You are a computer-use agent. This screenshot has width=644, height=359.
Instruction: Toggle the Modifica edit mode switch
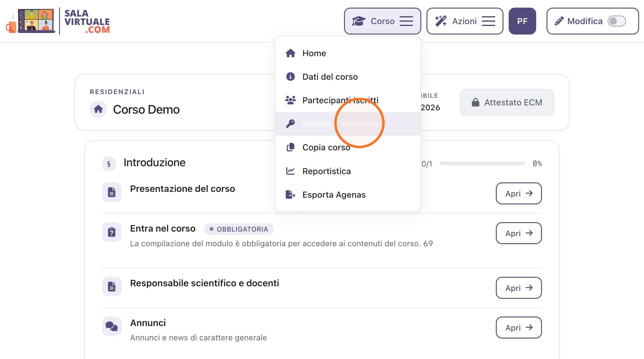[617, 21]
